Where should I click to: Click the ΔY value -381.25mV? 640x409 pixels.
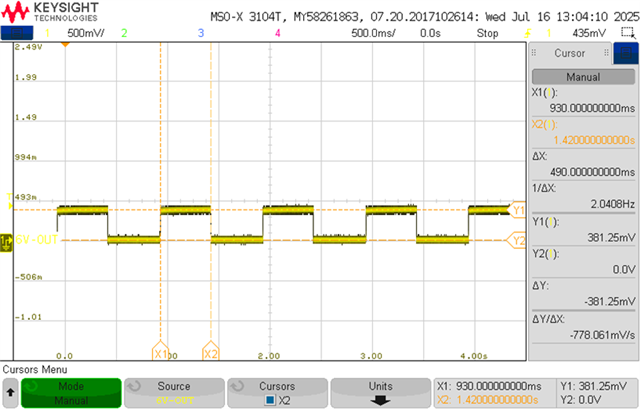[609, 301]
